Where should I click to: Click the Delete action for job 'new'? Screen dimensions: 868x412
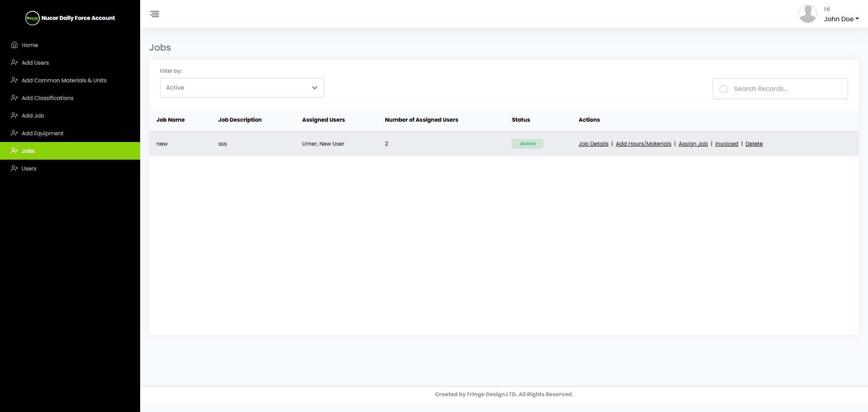[x=754, y=143]
